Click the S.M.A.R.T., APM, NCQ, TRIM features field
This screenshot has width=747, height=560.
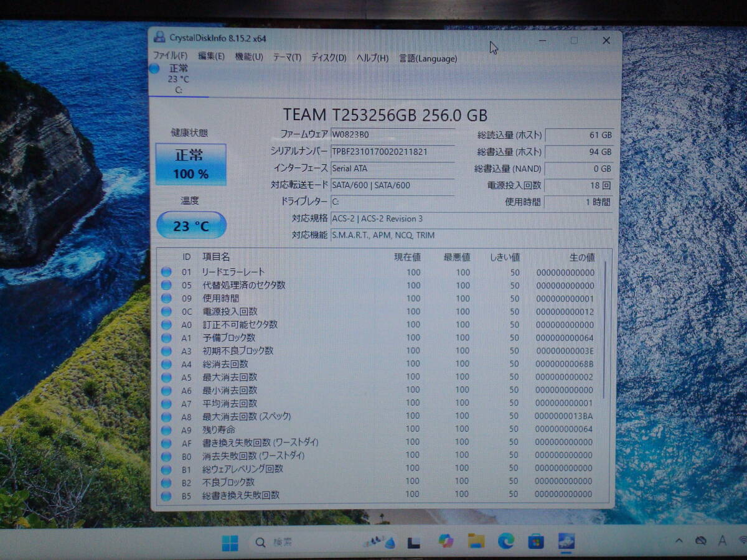click(x=471, y=235)
